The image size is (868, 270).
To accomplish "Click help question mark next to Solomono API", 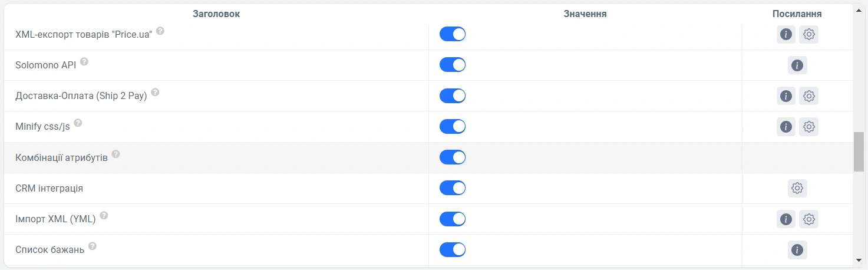I will click(x=84, y=61).
